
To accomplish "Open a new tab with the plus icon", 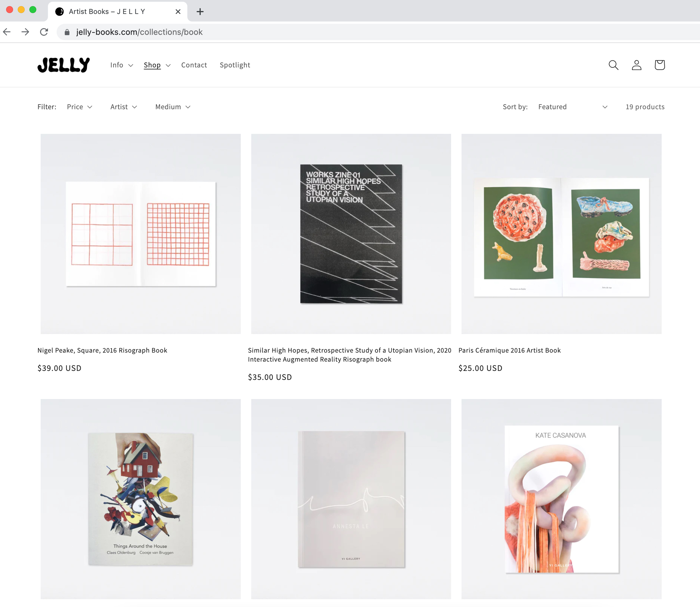I will pos(200,11).
